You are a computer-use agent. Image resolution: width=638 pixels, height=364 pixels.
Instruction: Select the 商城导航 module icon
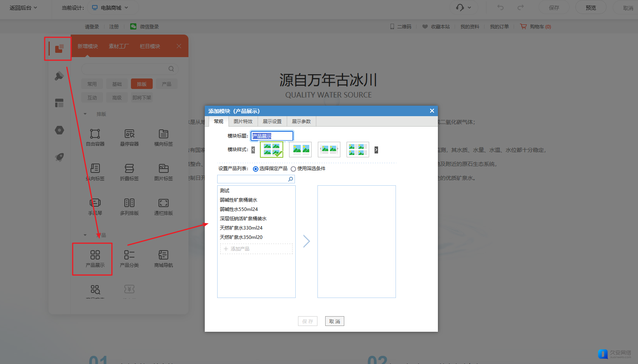[164, 255]
